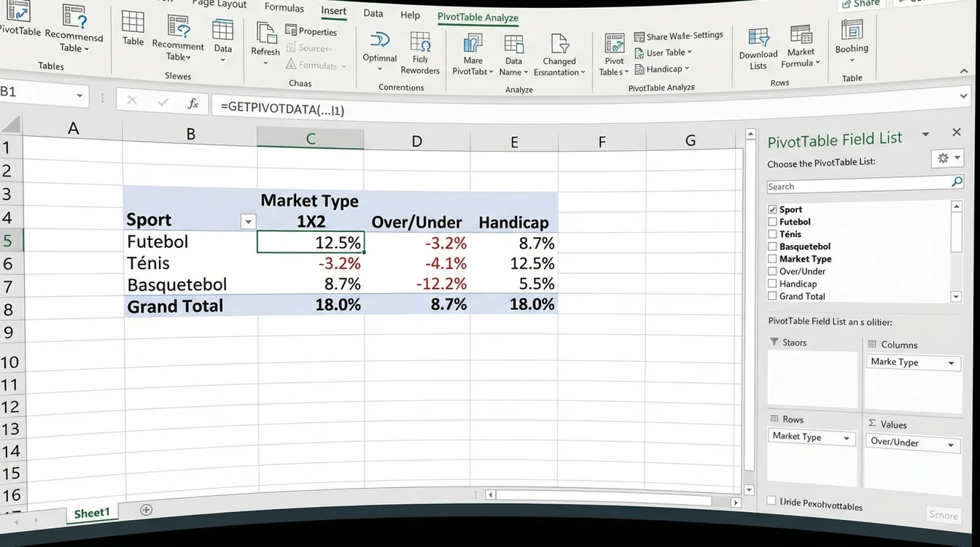Click the Snore button in field list

click(944, 515)
